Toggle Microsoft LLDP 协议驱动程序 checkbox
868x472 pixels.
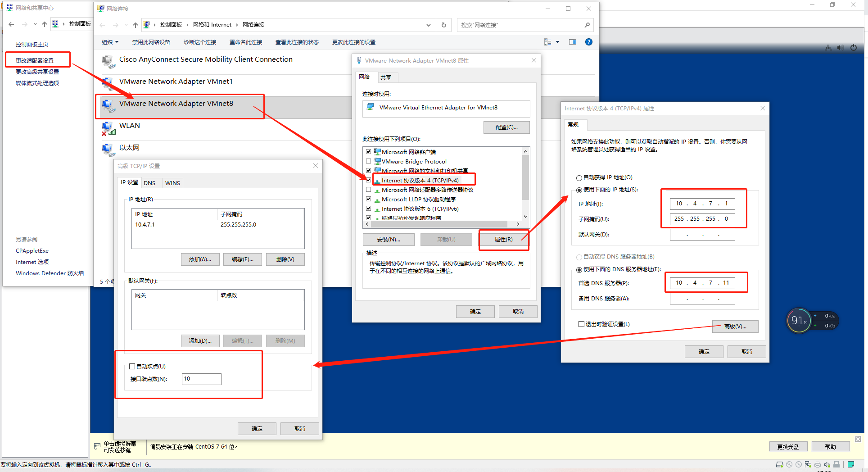coord(368,199)
